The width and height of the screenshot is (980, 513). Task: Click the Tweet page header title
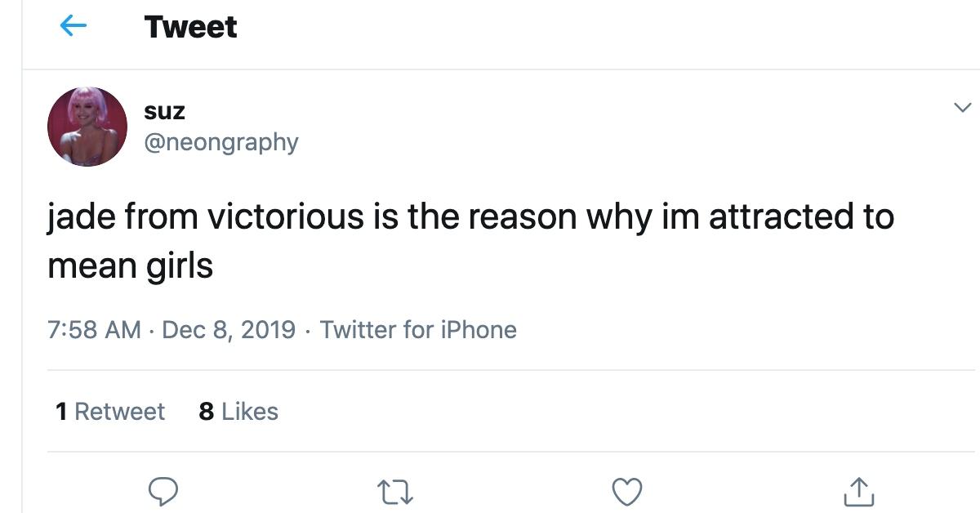click(190, 27)
